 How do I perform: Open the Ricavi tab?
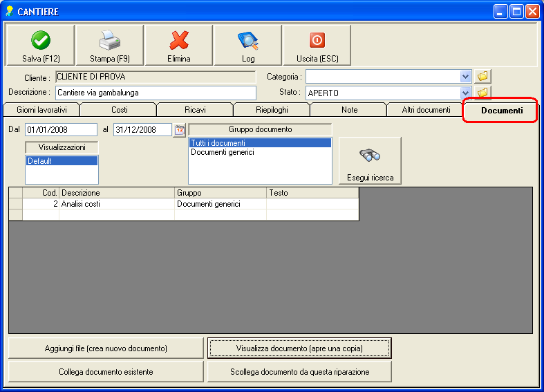pos(195,110)
